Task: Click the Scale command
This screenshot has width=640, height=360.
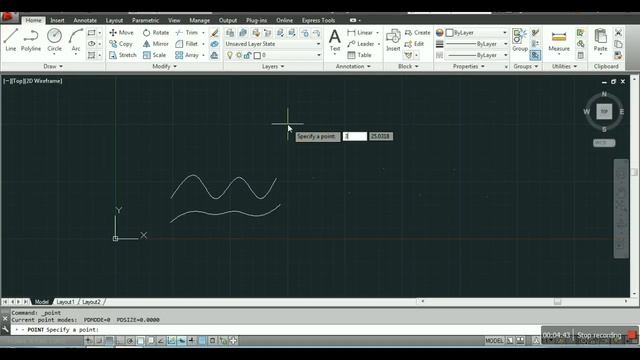Action: (154, 55)
